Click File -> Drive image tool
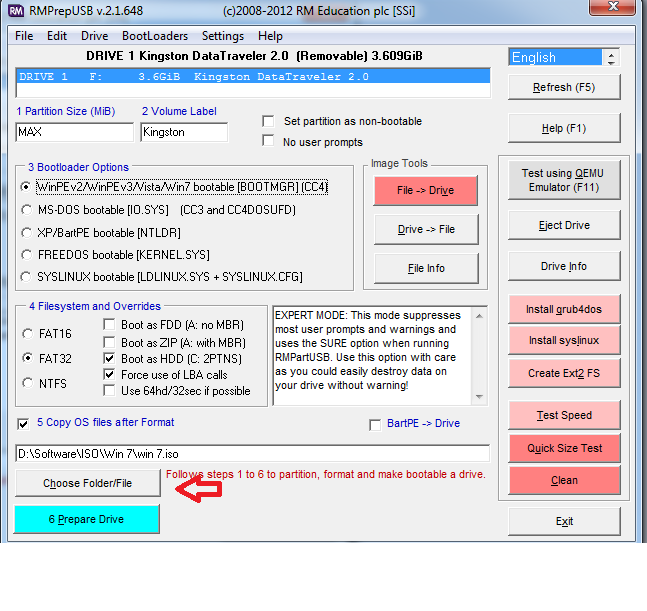 [x=426, y=190]
